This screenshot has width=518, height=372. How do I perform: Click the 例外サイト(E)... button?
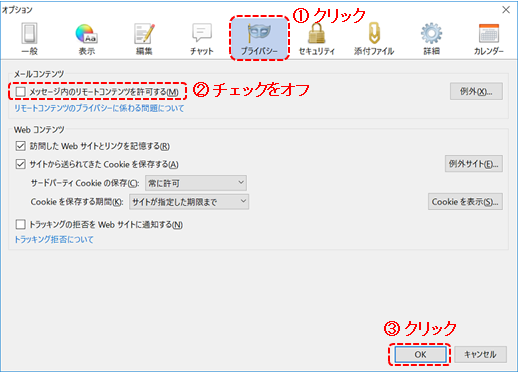474,164
